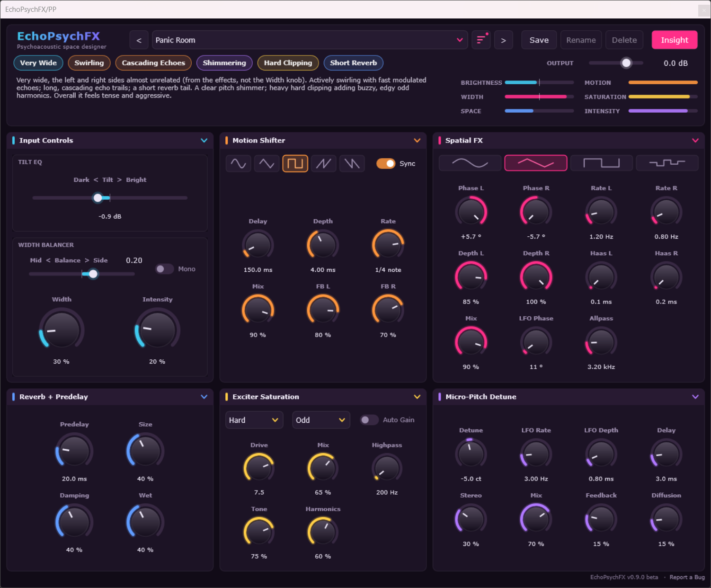The image size is (711, 588).
Task: Toggle the Sync switch off
Action: pyautogui.click(x=386, y=163)
